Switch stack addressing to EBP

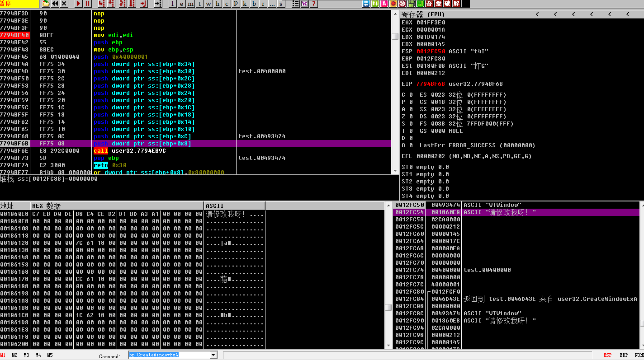click(624, 355)
